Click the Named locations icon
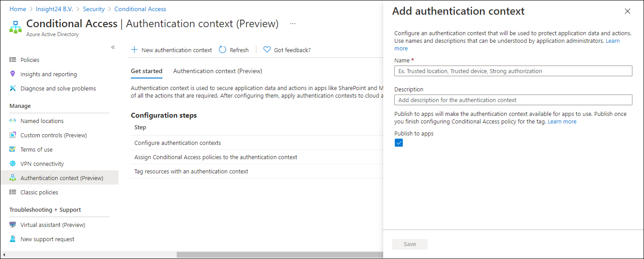The width and height of the screenshot is (644, 259). tap(13, 121)
